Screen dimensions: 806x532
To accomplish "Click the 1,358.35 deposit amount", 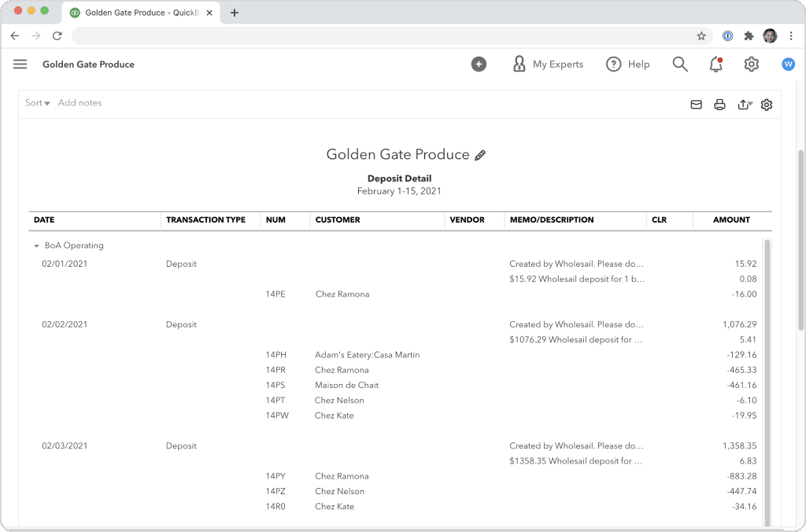I will tap(739, 446).
